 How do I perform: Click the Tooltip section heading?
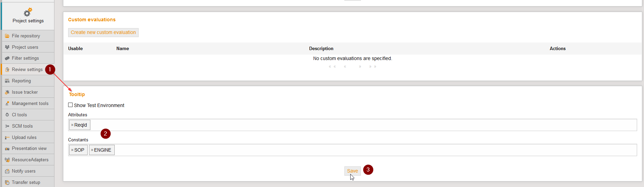[x=77, y=94]
